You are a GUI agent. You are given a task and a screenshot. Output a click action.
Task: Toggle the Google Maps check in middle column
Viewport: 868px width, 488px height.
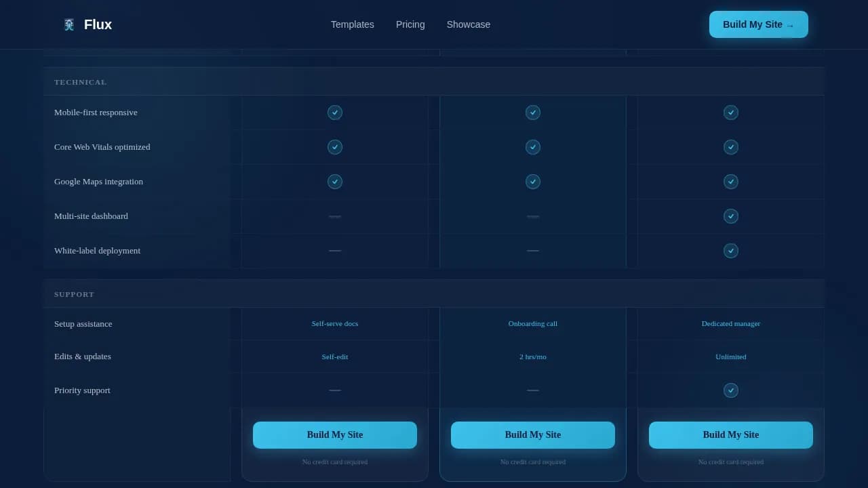[532, 182]
